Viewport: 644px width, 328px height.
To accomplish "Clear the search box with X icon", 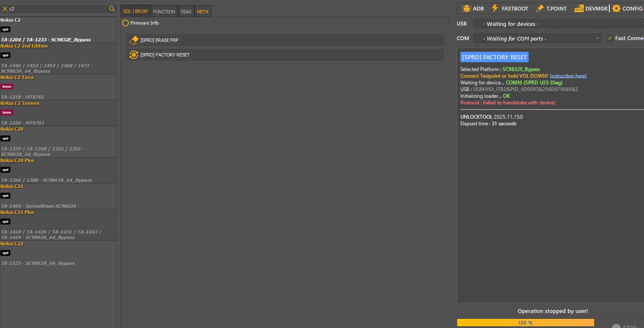I will tap(5, 9).
